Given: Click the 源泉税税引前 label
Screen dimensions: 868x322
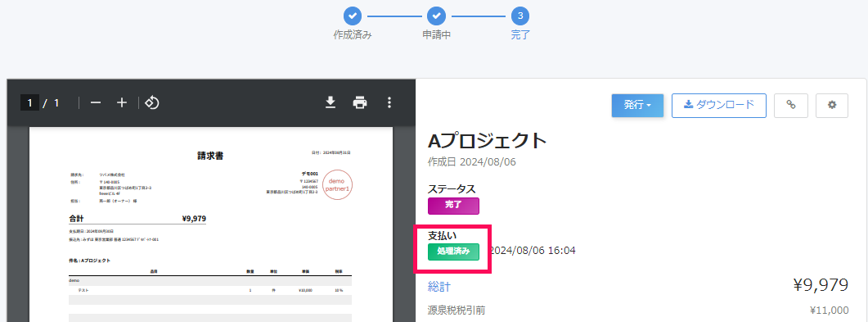Looking at the screenshot, I should pos(456,311).
